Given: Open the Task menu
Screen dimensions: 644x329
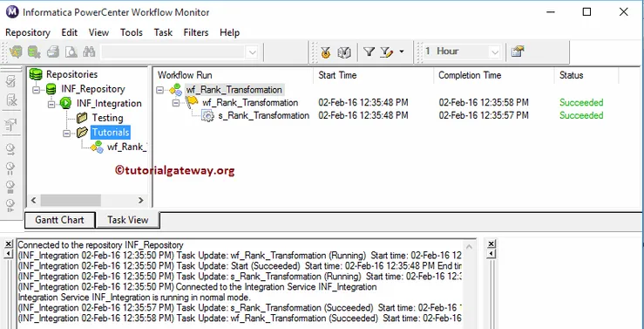Looking at the screenshot, I should [x=163, y=32].
